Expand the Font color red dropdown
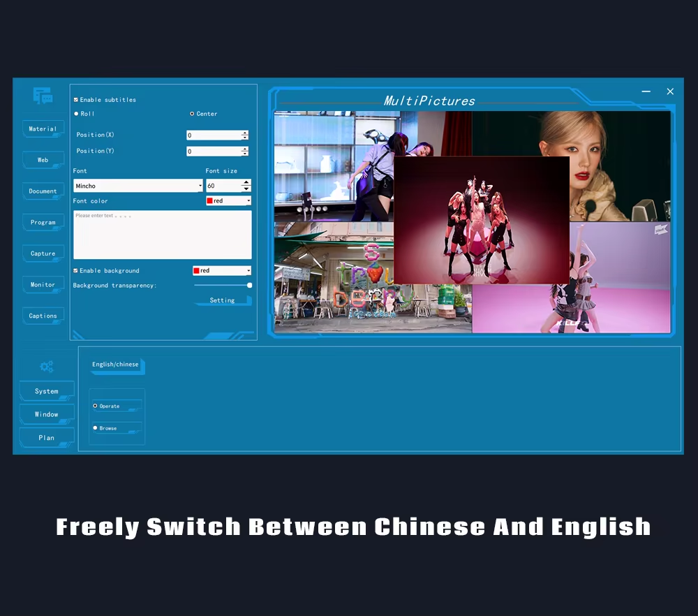 click(x=248, y=201)
